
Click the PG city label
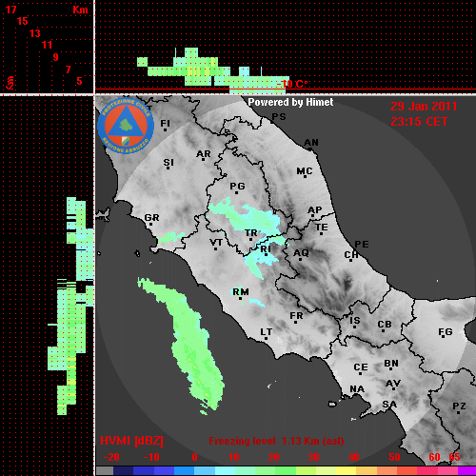pos(237,187)
